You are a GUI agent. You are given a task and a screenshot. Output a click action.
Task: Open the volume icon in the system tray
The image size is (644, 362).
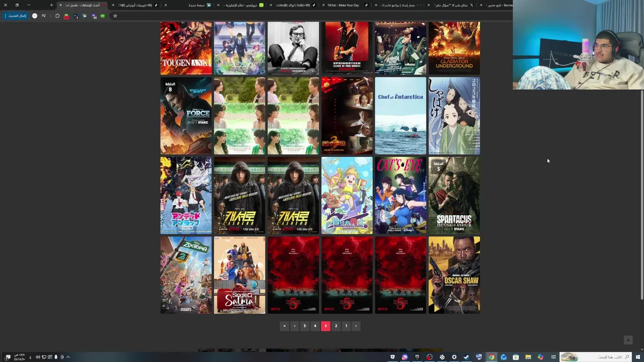coord(38,357)
